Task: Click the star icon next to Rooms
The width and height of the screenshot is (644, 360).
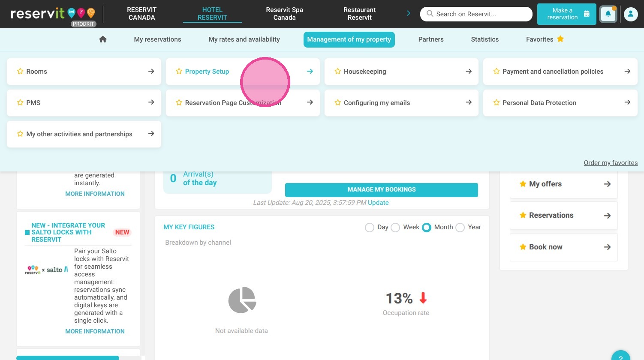Action: pos(20,71)
